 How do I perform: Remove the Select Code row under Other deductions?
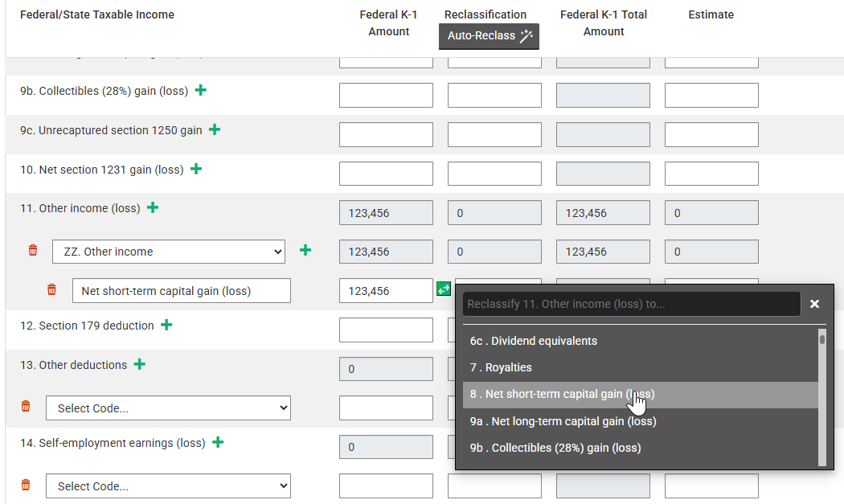coord(26,407)
